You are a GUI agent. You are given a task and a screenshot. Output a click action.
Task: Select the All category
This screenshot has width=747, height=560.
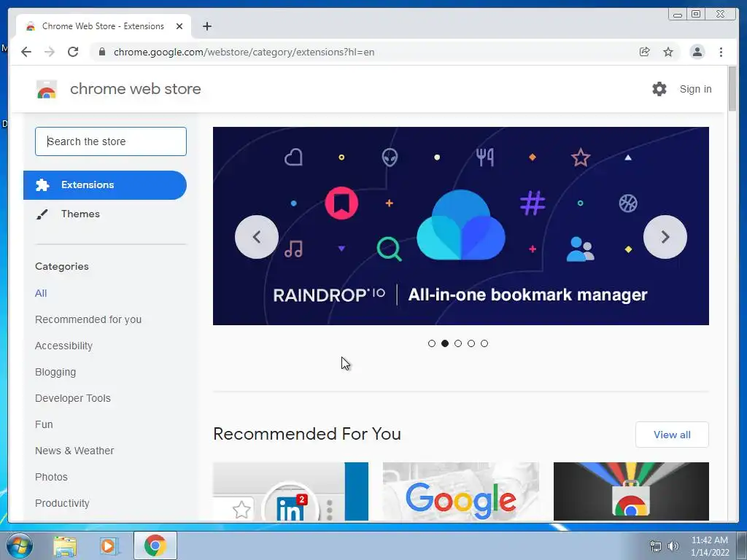pyautogui.click(x=41, y=293)
